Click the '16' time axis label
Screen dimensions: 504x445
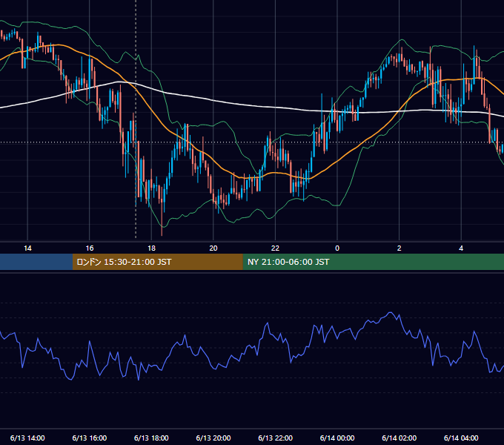(x=90, y=248)
